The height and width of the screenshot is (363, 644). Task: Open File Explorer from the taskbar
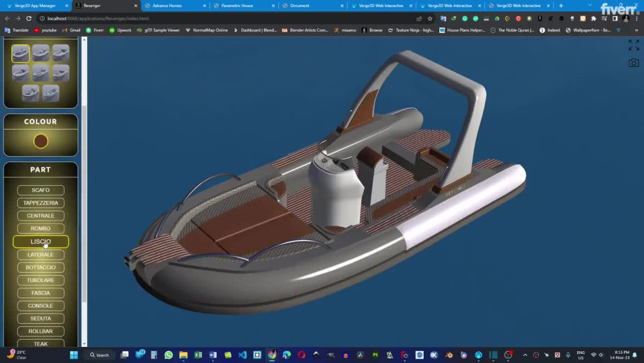183,355
